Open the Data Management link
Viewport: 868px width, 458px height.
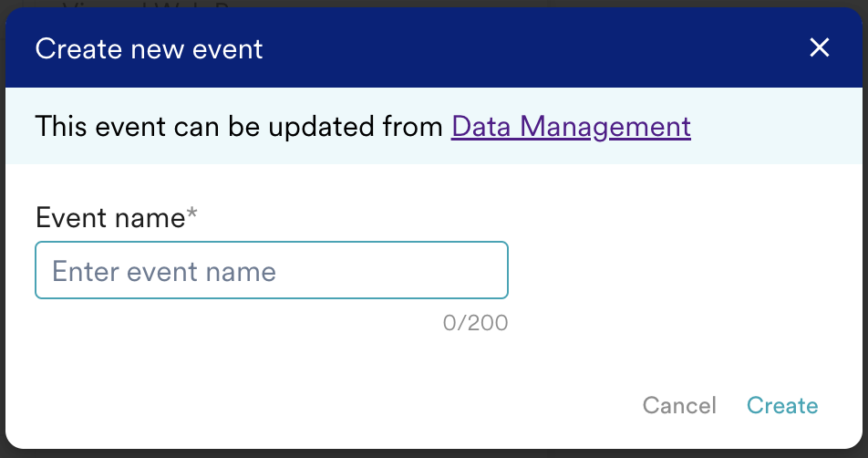(571, 126)
